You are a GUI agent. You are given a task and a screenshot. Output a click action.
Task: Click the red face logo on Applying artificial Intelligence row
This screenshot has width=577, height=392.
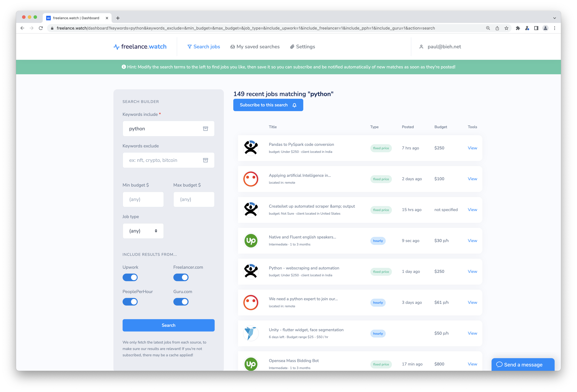251,179
